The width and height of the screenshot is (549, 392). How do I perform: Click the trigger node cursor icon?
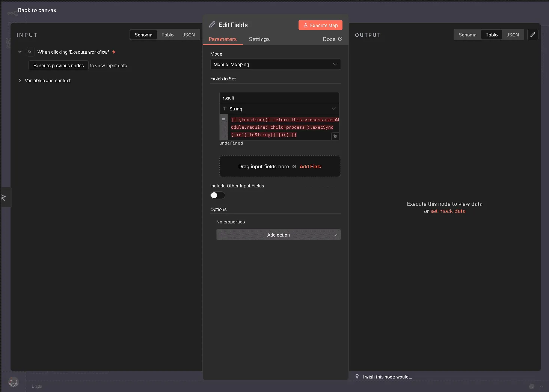(x=30, y=52)
